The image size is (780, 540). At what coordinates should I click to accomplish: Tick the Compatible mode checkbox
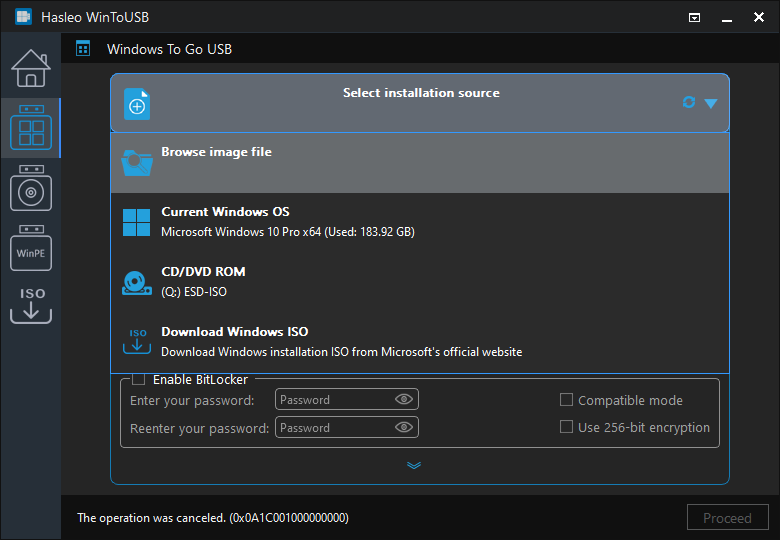point(566,400)
